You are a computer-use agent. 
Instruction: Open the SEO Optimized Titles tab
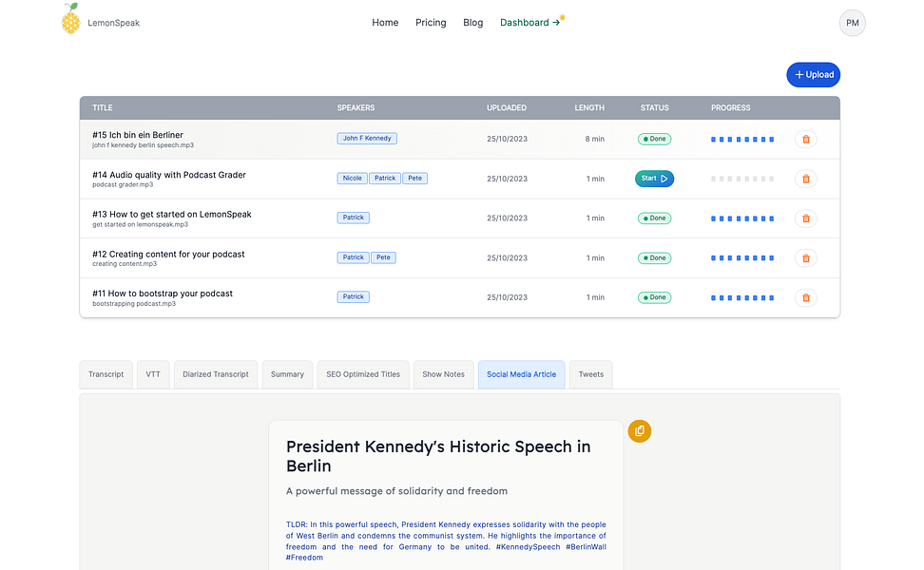(x=363, y=374)
